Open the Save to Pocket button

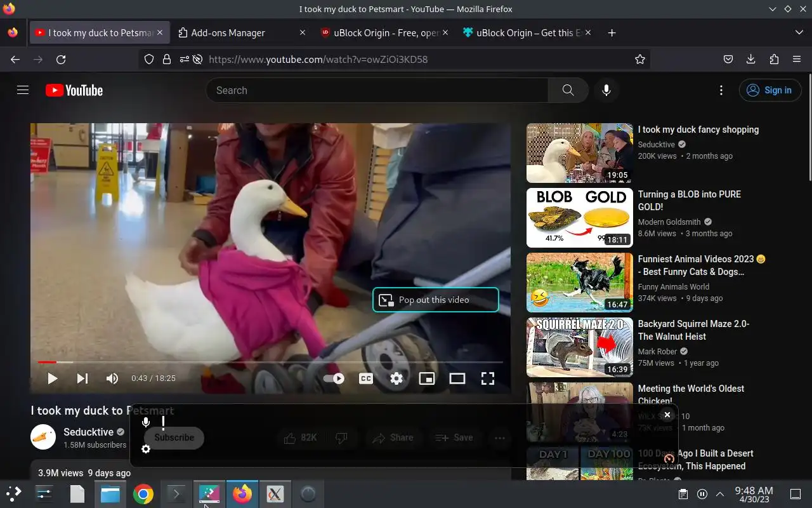[x=728, y=59]
